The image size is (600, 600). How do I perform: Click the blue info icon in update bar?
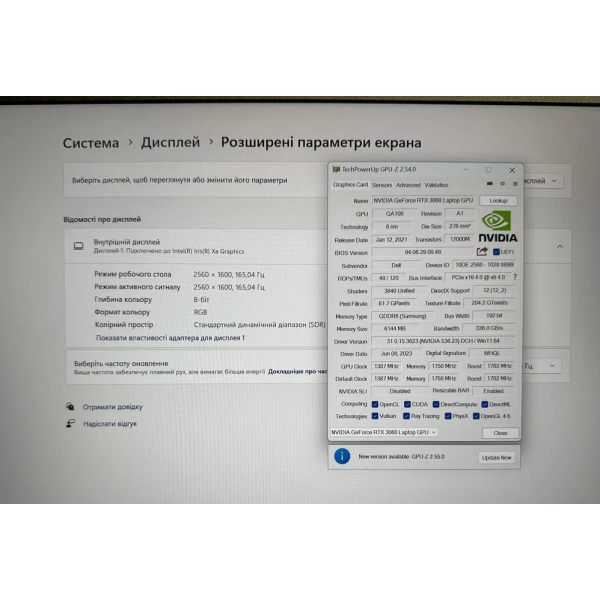tap(342, 457)
